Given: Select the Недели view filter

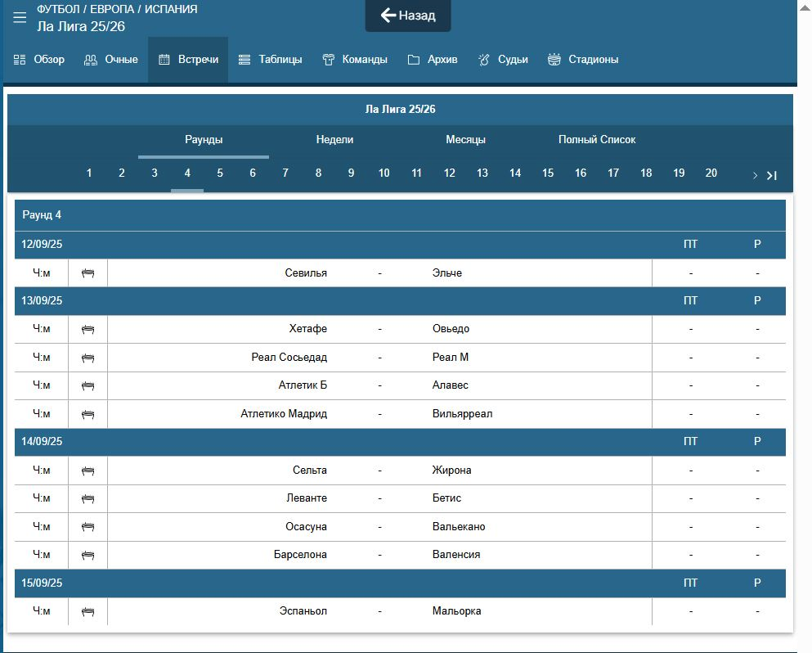Looking at the screenshot, I should click(334, 140).
